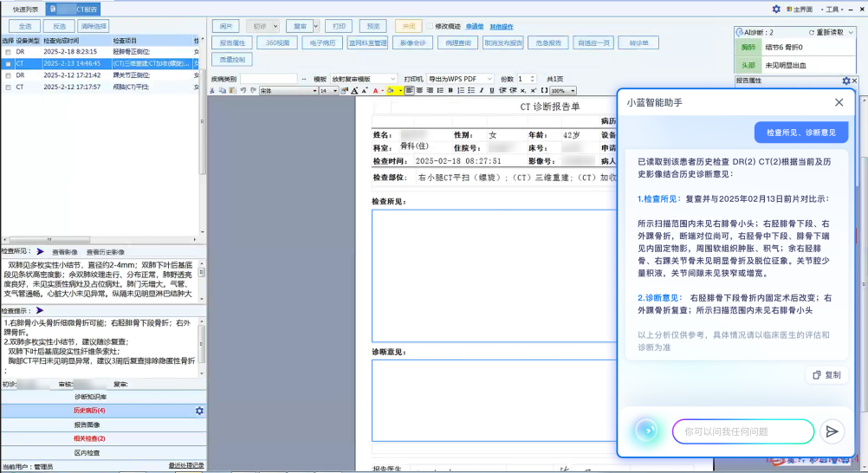The width and height of the screenshot is (868, 473).
Task: Open the 相关检查(2) section
Action: pyautogui.click(x=88, y=438)
